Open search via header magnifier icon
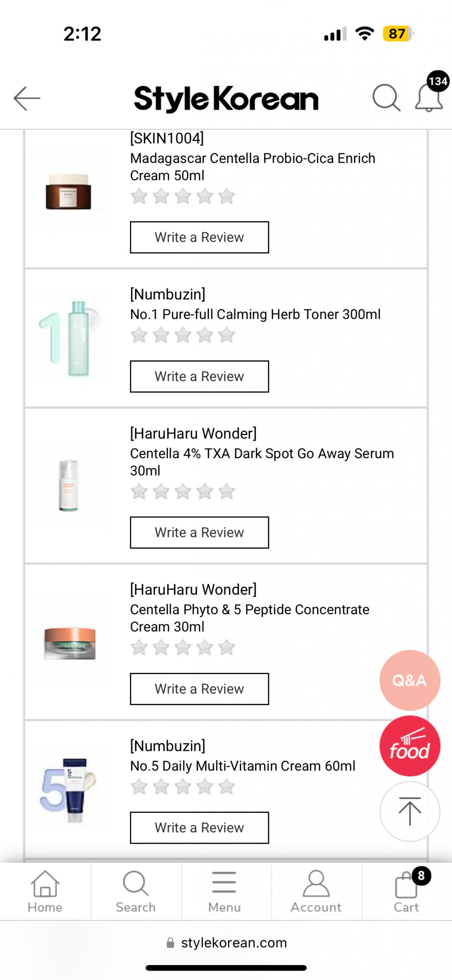 (x=386, y=97)
